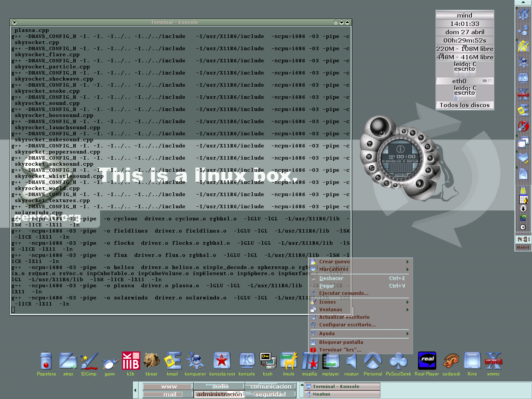
Task: Launch konsola root terminal
Action: tap(222, 364)
